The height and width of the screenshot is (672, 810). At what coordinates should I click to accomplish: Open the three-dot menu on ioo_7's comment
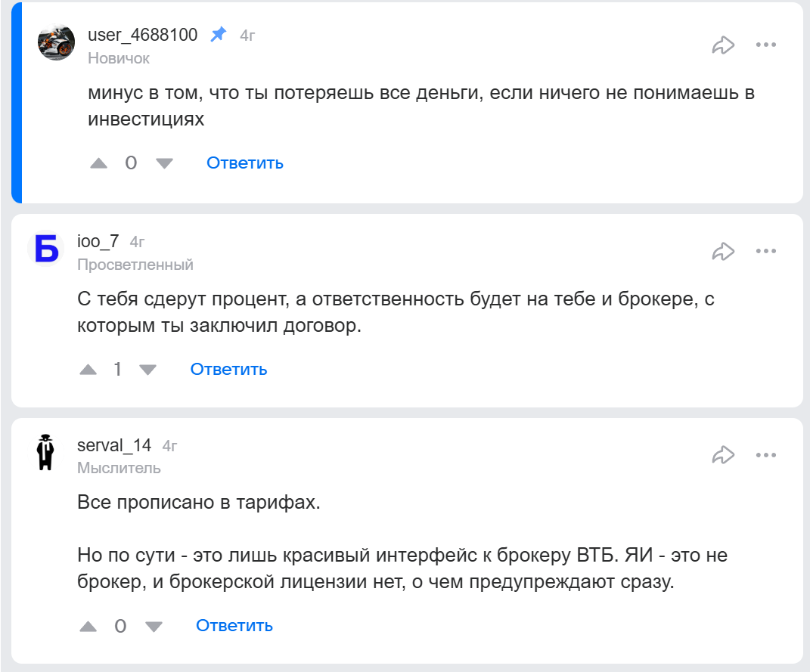click(x=768, y=249)
